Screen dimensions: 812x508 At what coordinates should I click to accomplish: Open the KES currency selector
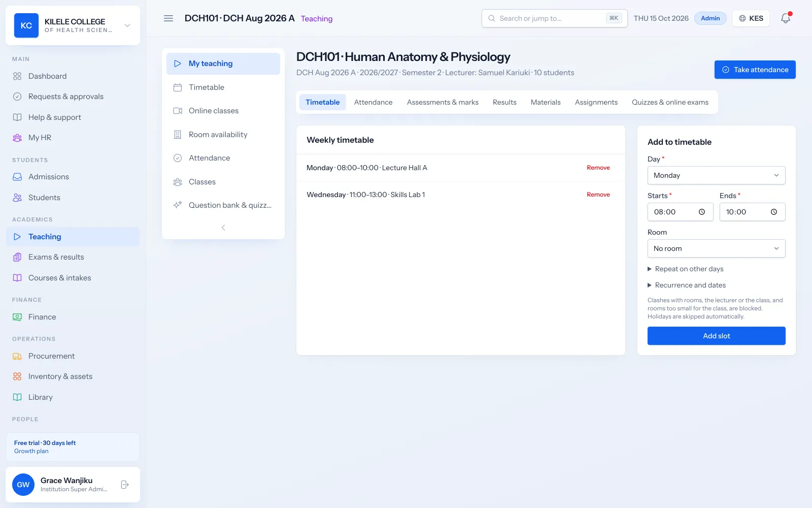751,18
